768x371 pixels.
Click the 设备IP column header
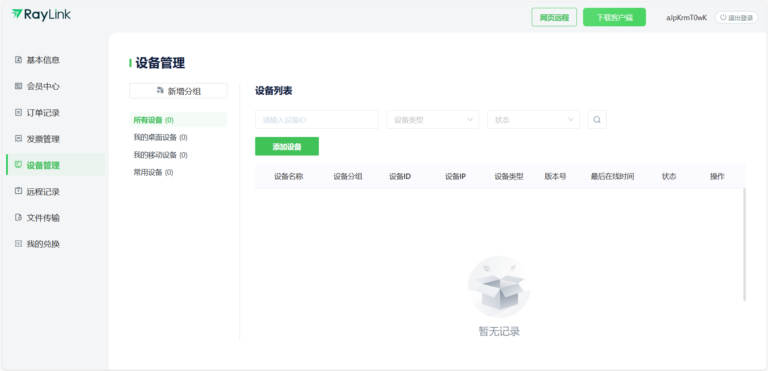455,176
